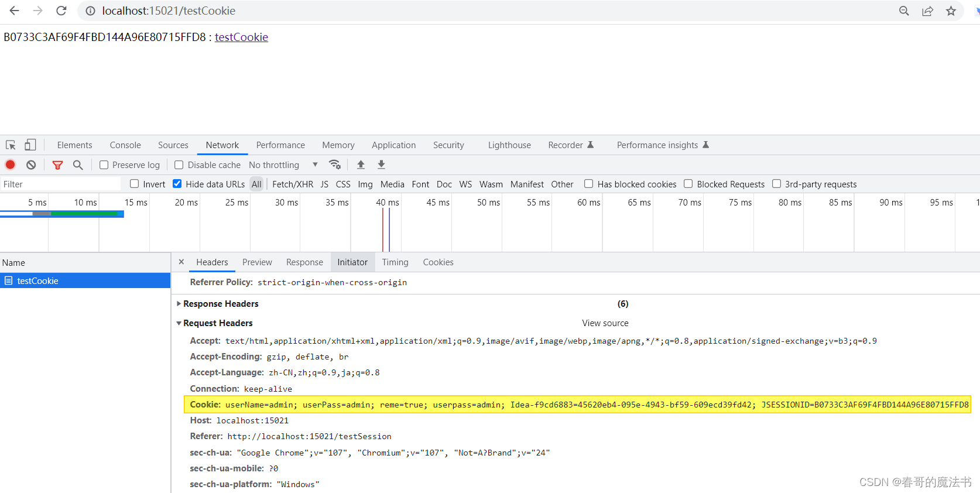Viewport: 980px width, 493px height.
Task: Uncheck Hide data URLs checkbox
Action: coord(177,184)
